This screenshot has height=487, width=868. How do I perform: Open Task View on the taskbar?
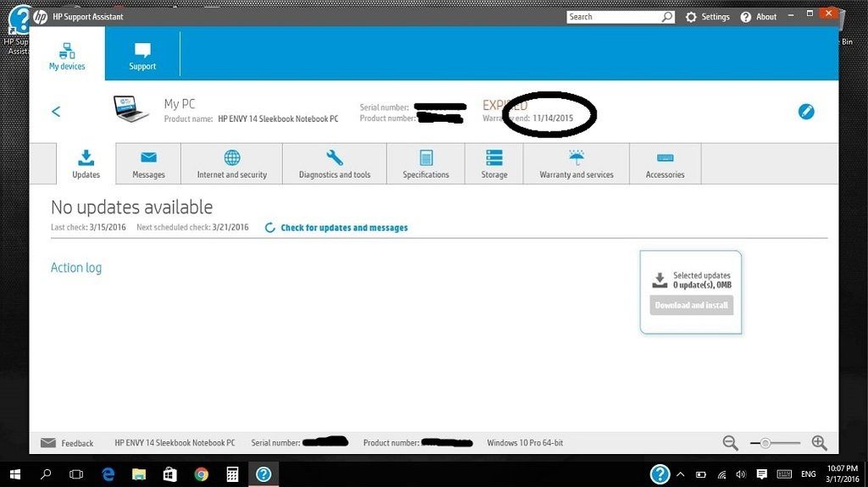pyautogui.click(x=76, y=474)
